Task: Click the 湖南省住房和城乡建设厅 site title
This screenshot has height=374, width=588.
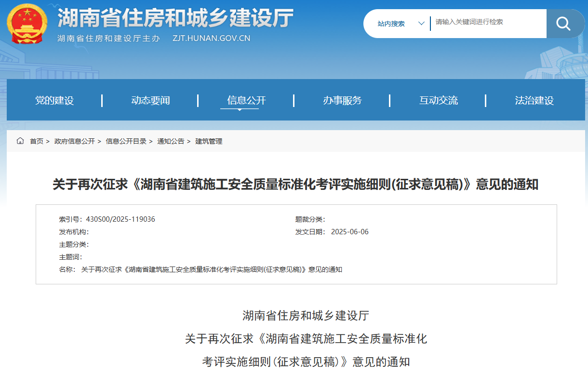Action: point(175,18)
